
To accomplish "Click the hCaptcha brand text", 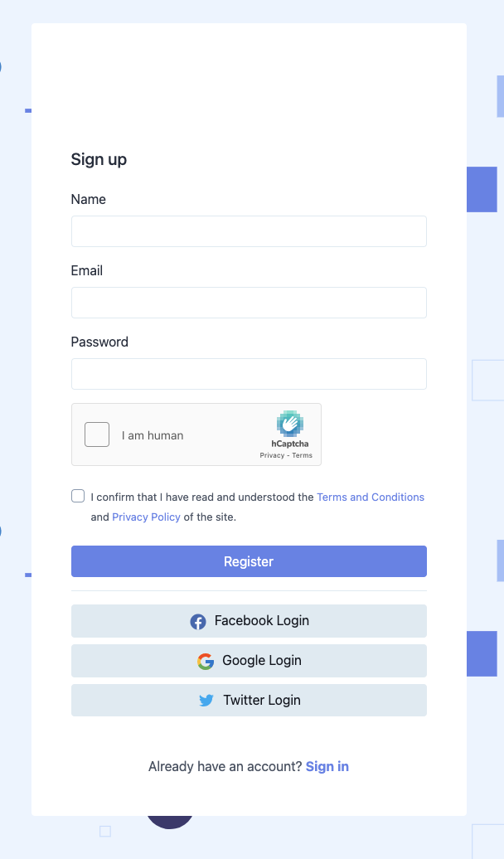I will [x=290, y=444].
